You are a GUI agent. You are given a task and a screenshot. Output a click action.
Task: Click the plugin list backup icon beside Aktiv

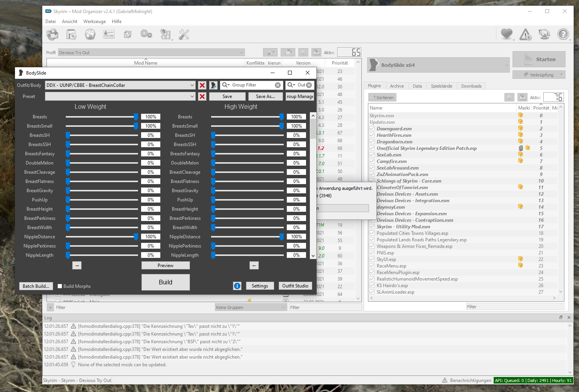522,98
